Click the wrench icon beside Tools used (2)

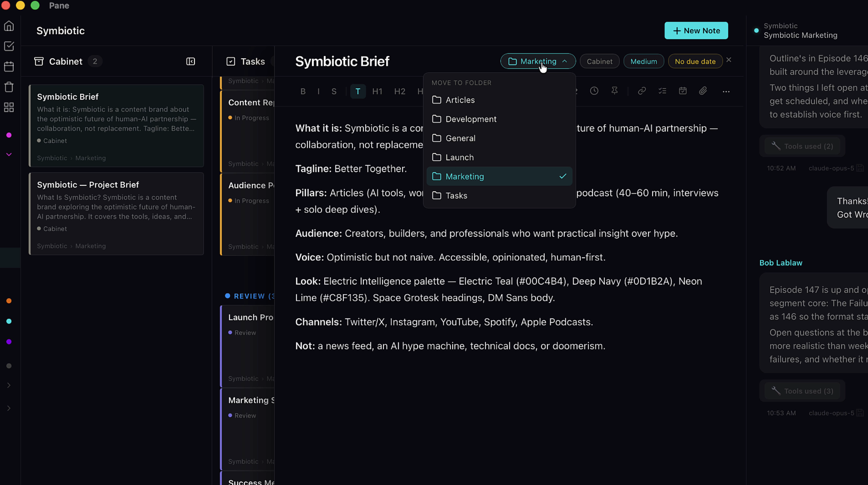click(x=776, y=146)
